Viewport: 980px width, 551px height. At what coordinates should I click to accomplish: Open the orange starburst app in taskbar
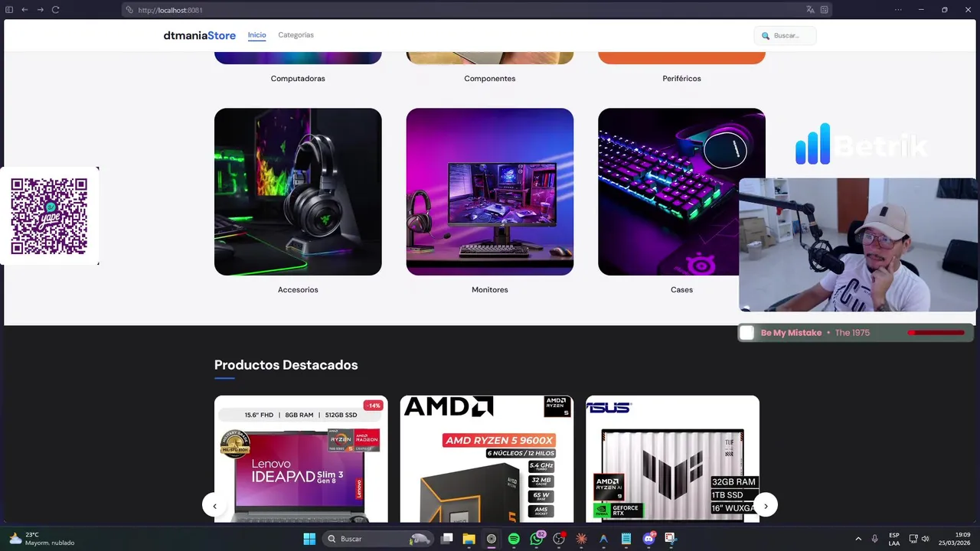click(581, 539)
